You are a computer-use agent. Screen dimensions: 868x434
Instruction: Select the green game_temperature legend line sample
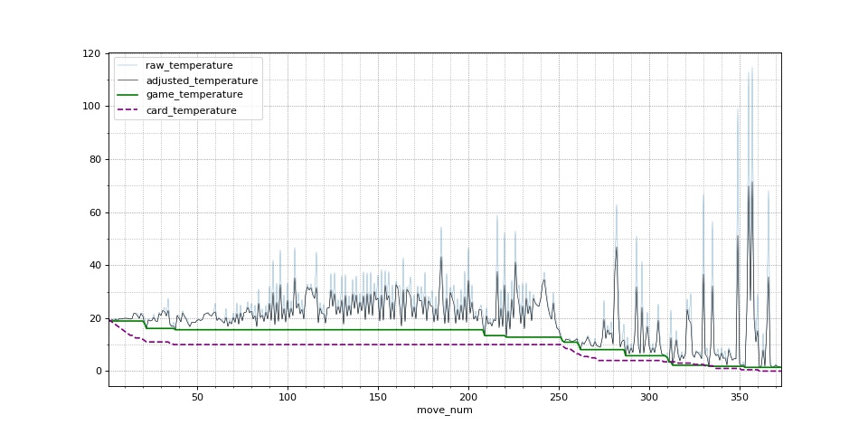(128, 95)
